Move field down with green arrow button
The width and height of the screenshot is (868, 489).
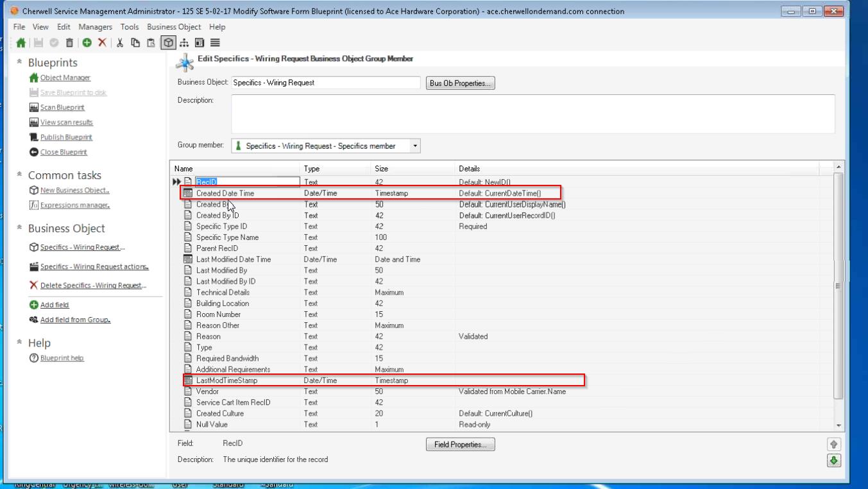point(833,460)
